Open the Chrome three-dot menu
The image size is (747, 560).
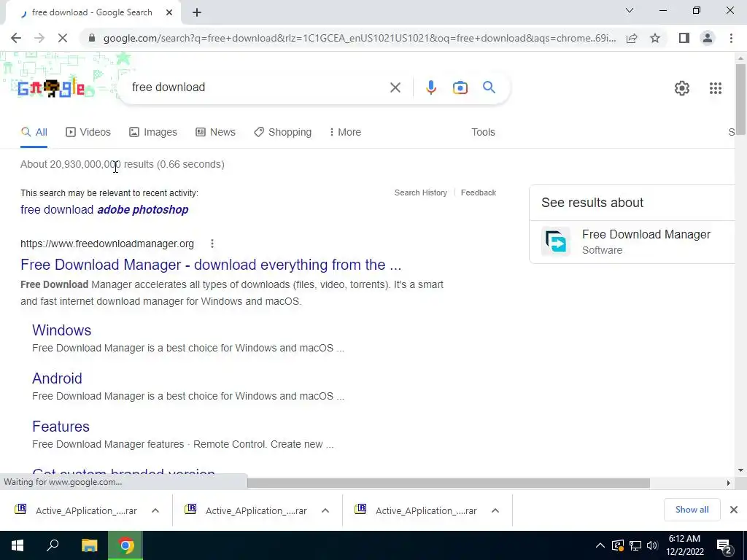tap(731, 38)
